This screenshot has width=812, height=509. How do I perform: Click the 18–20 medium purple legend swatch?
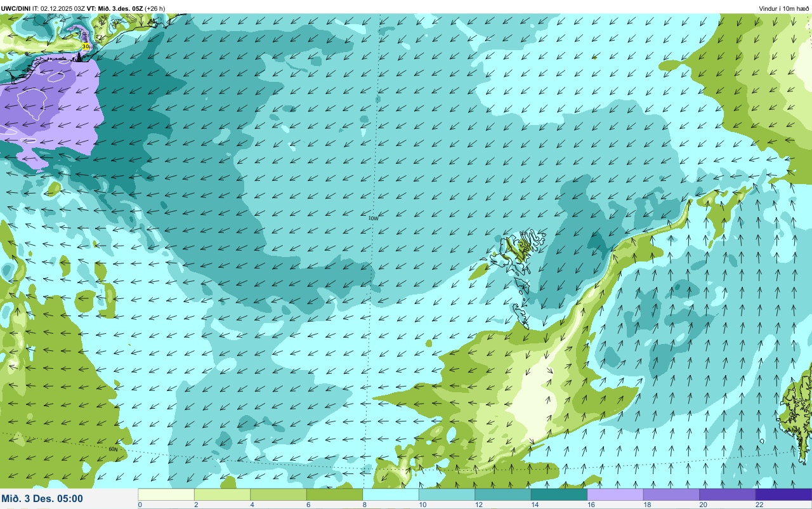coord(671,494)
